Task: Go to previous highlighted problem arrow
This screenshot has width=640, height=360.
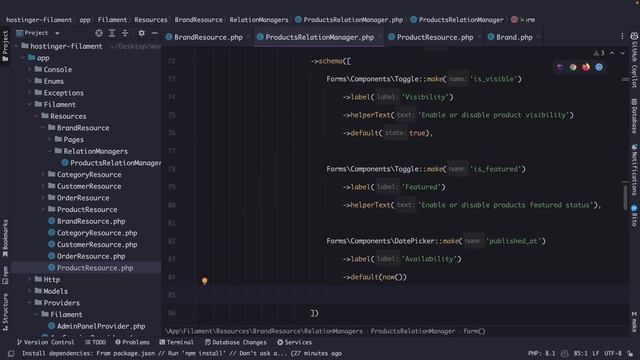Action: coord(612,53)
